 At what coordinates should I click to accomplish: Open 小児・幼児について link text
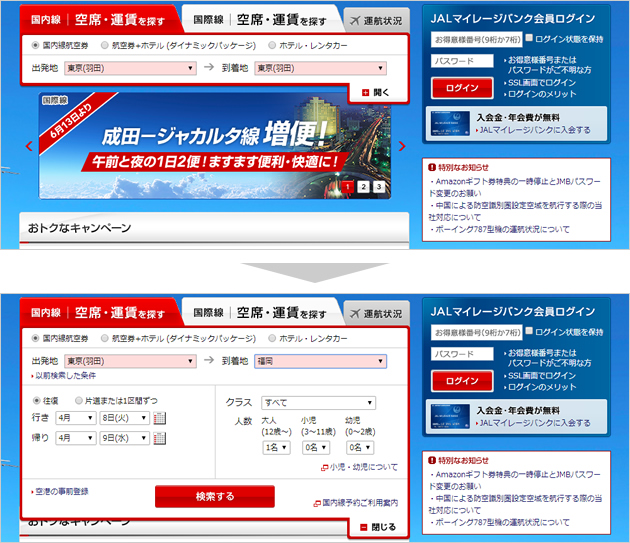[364, 467]
